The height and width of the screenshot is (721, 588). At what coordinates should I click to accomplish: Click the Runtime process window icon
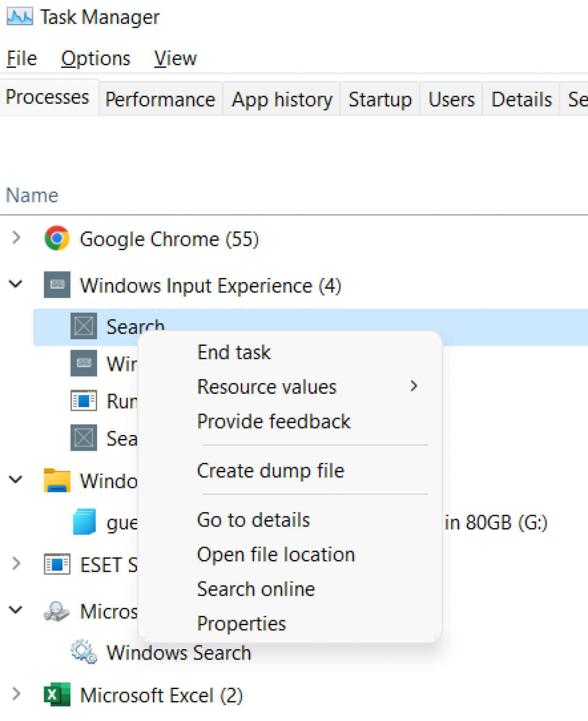point(83,400)
